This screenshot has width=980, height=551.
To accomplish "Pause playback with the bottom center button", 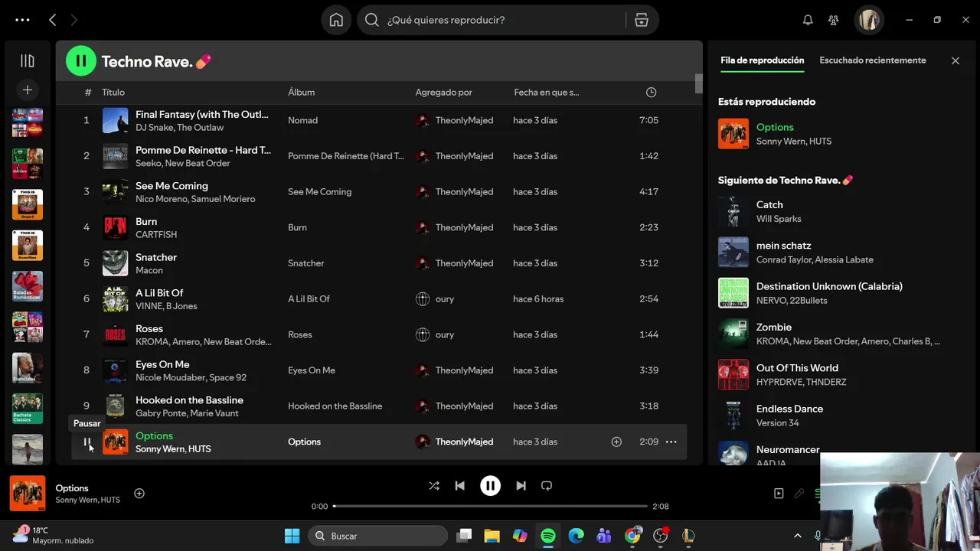I will click(490, 486).
